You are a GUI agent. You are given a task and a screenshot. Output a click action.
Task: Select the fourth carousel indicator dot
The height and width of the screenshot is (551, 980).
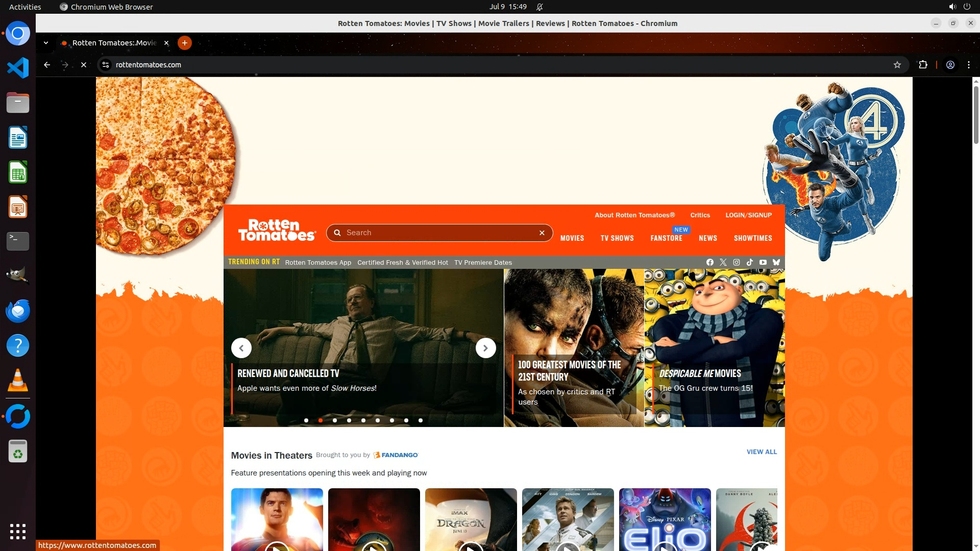(x=349, y=420)
